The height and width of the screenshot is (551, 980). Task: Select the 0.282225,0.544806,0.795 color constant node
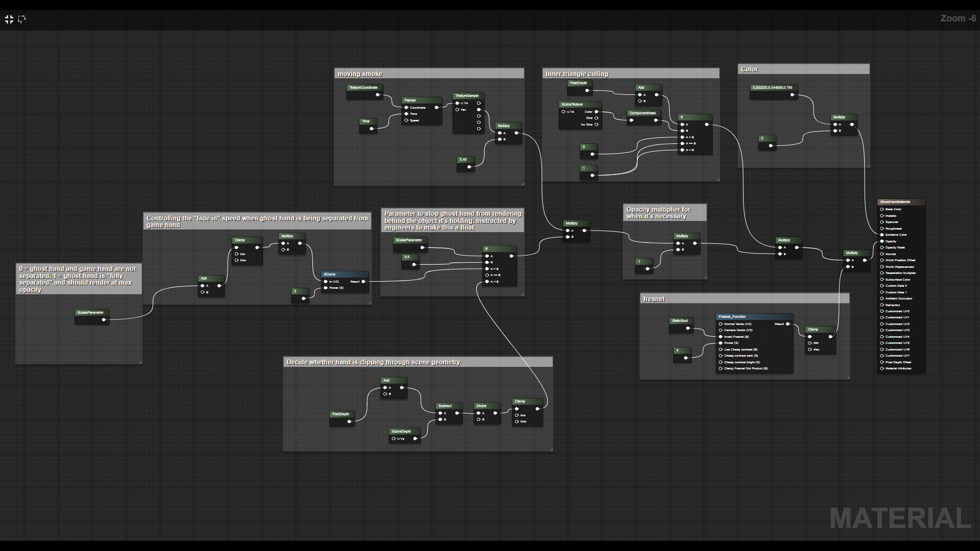pos(773,88)
